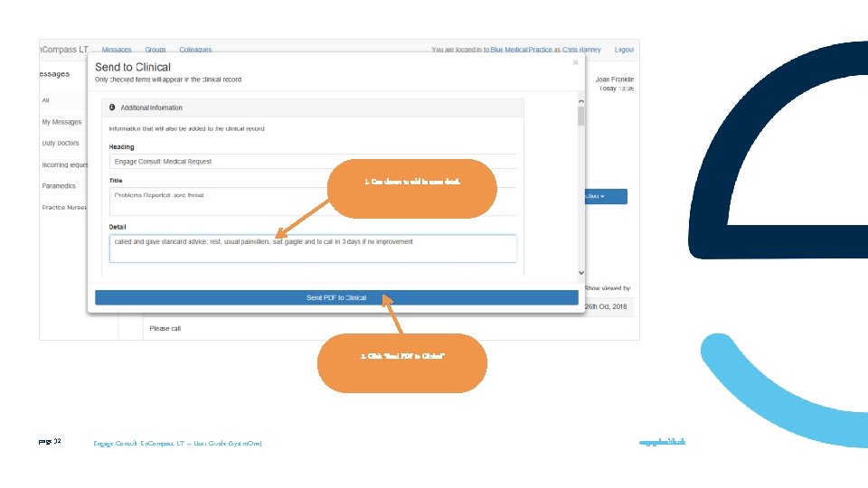Edit the Heading field Engage Consult Medical Request
This screenshot has height=488, width=868.
click(313, 162)
